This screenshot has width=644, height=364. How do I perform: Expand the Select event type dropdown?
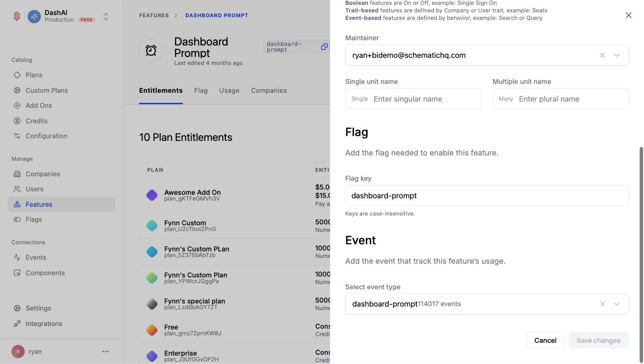617,304
